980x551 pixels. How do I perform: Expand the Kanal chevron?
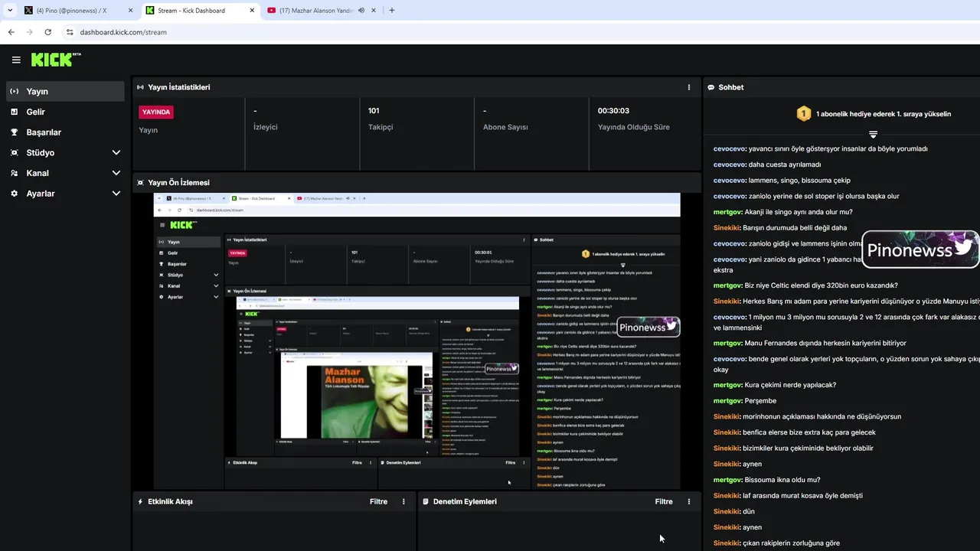click(116, 173)
